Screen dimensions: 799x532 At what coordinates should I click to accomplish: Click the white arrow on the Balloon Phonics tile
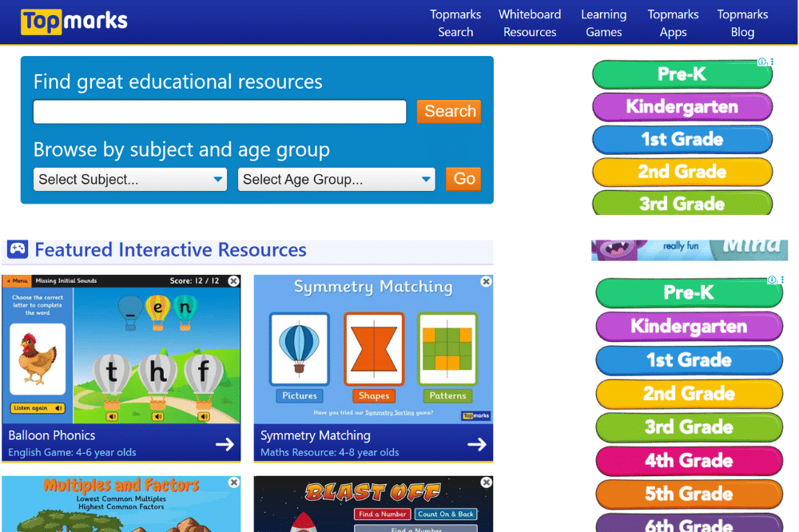click(x=226, y=444)
